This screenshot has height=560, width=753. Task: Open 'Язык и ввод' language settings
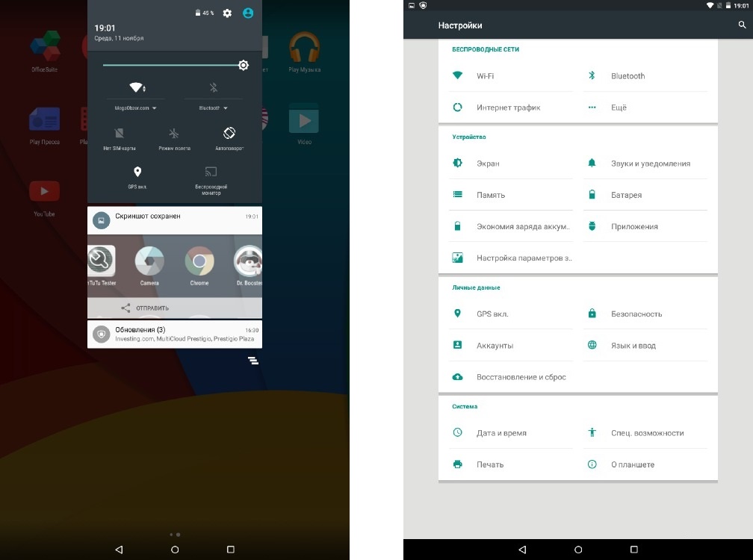point(645,346)
